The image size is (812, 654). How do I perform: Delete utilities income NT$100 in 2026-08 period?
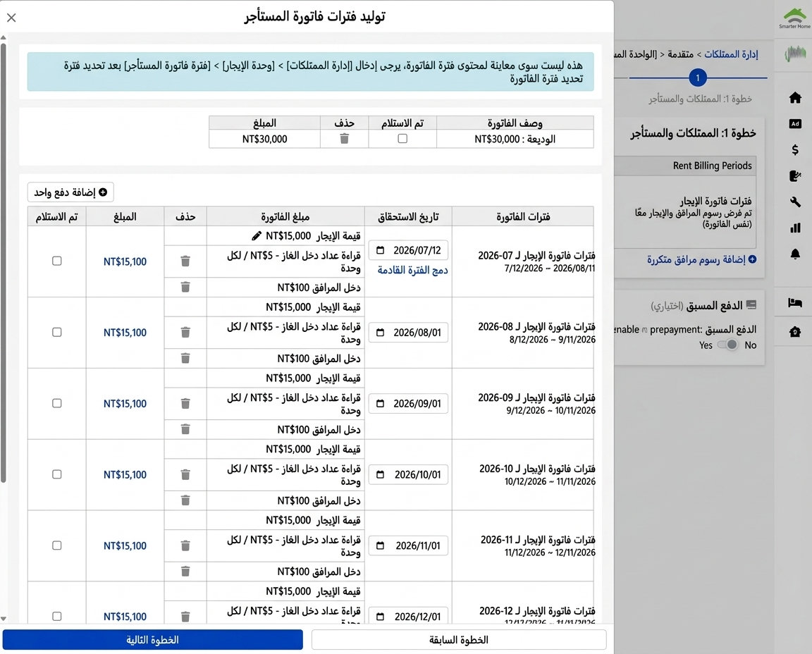185,358
